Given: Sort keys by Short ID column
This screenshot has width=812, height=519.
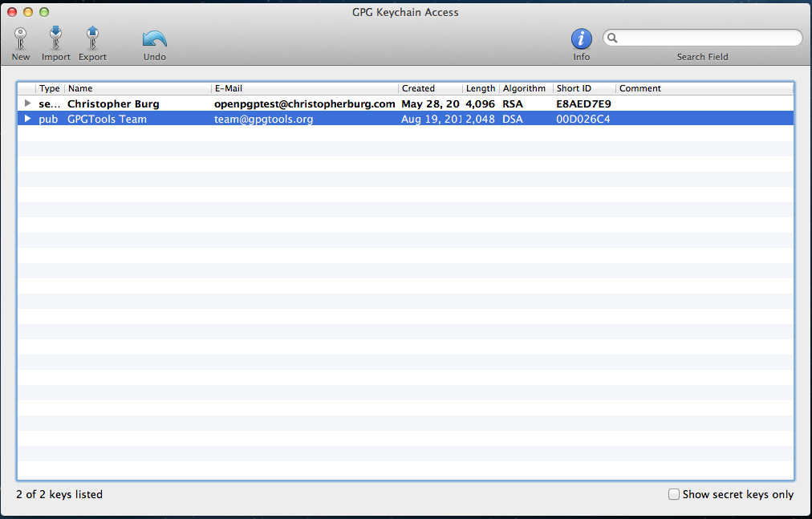Looking at the screenshot, I should (584, 88).
